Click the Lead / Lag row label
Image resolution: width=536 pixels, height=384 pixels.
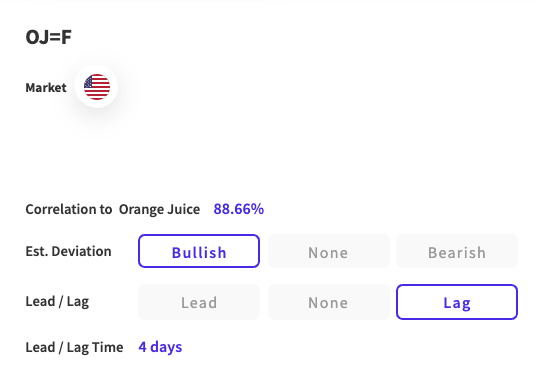(57, 302)
